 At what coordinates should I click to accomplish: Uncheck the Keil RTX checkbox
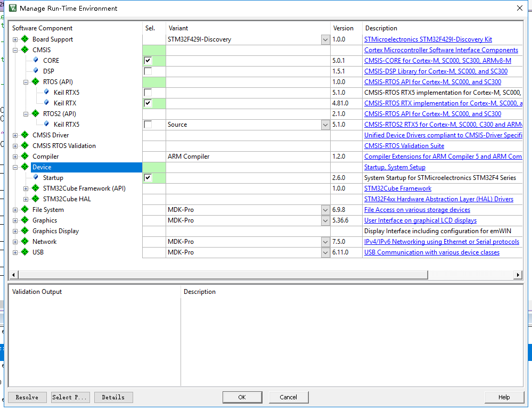(148, 103)
